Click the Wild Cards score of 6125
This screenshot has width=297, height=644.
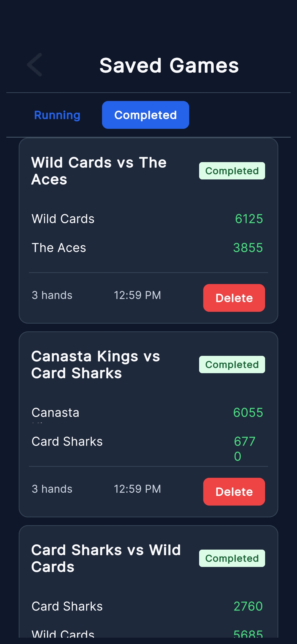coord(249,219)
